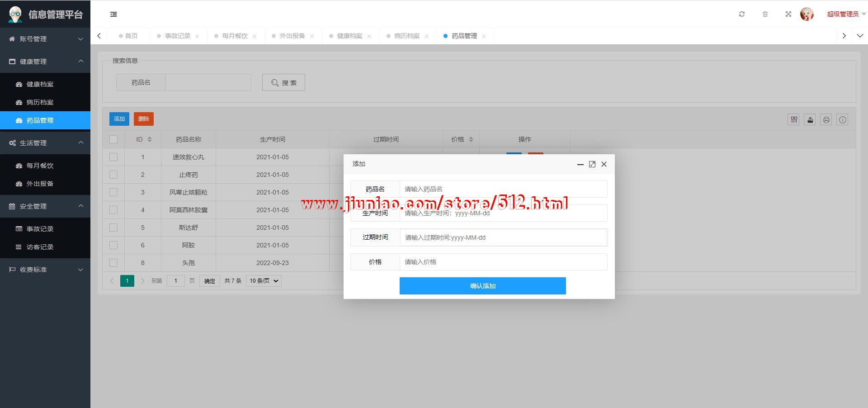
Task: Close the 病历档案 tab
Action: coord(427,36)
